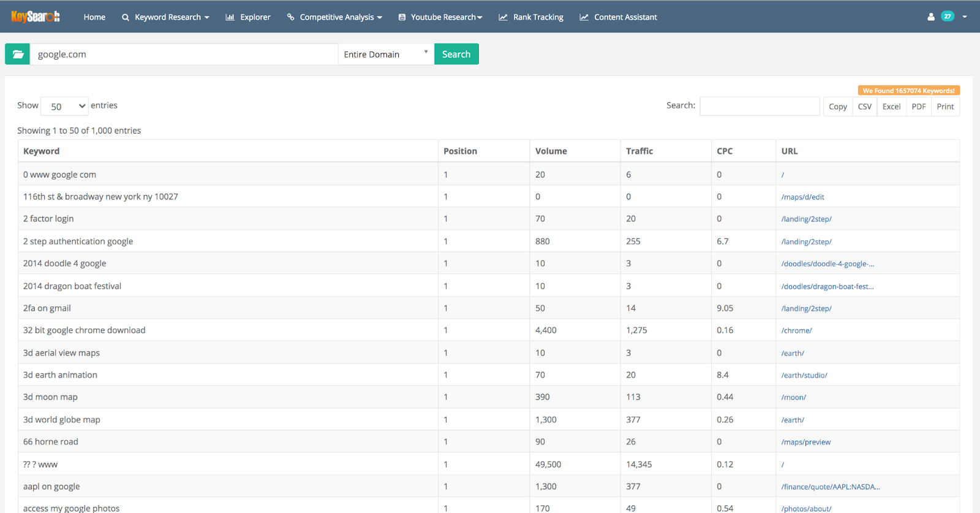Screen dimensions: 980x513
Task: Open the /doodles/dragon-boat-fest link
Action: pyautogui.click(x=827, y=287)
